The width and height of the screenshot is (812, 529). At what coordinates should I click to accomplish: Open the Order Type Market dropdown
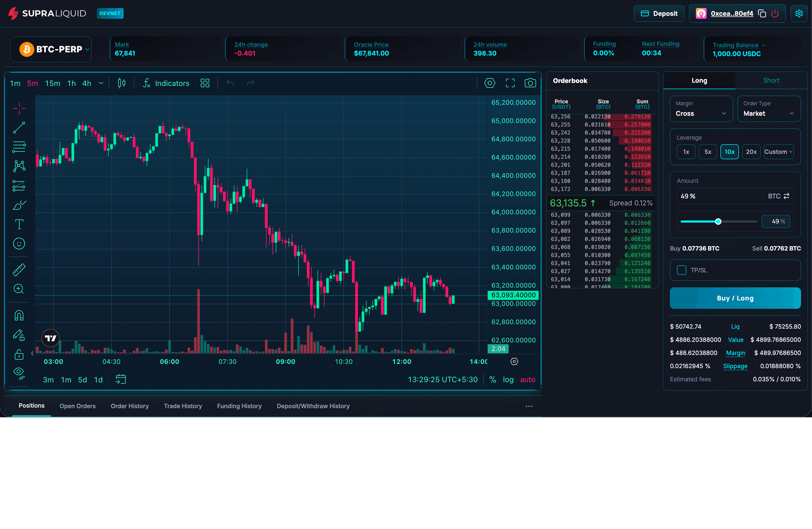pos(769,109)
